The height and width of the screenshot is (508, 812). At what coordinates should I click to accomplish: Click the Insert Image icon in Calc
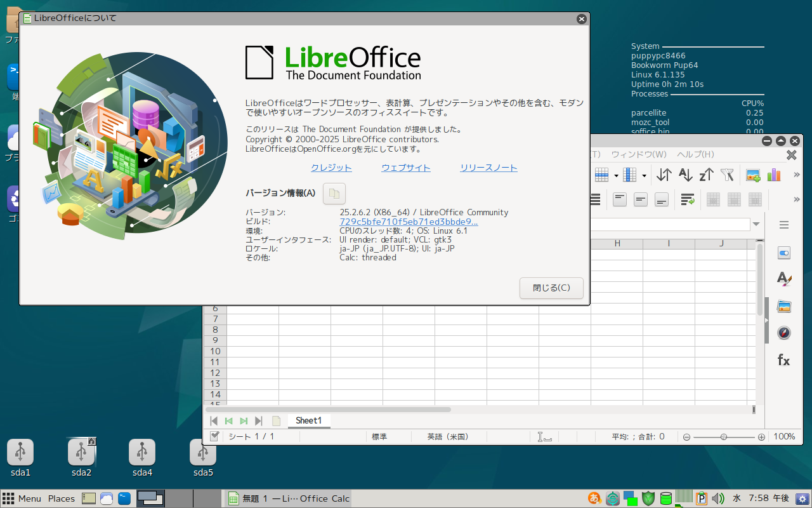tap(753, 175)
